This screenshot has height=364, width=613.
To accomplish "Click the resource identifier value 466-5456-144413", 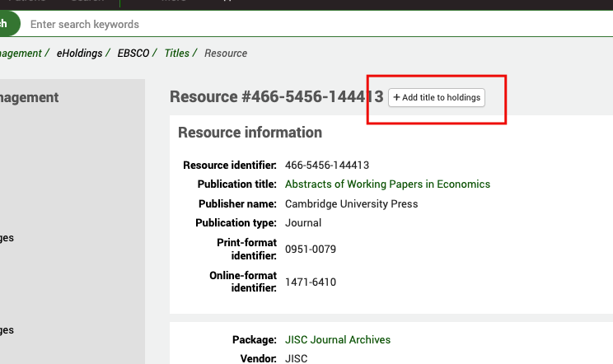I will point(326,166).
